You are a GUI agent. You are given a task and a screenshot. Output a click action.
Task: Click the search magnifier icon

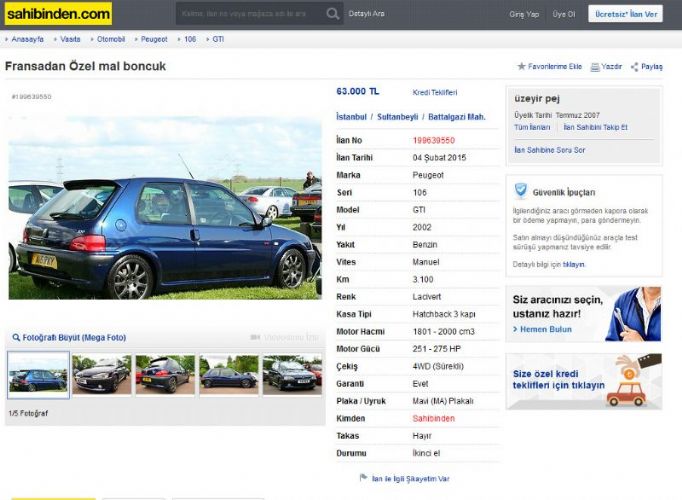332,13
